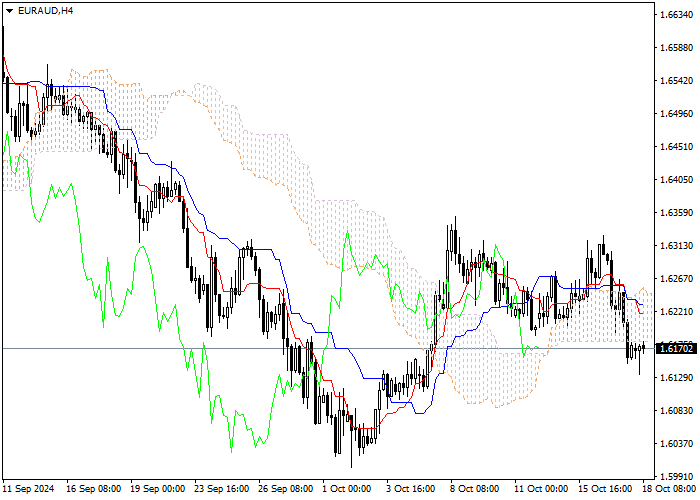Click the 16 Sep 08:00 time label

[94, 489]
